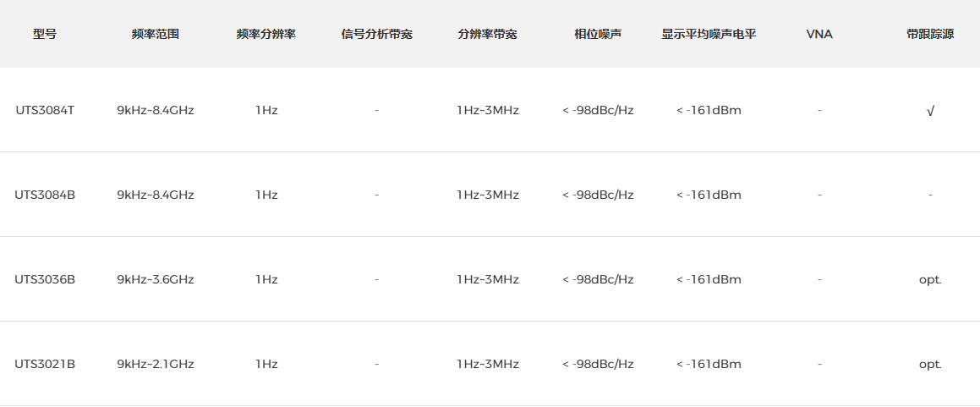The width and height of the screenshot is (980, 407).
Task: Click the 型号 column header
Action: (45, 35)
